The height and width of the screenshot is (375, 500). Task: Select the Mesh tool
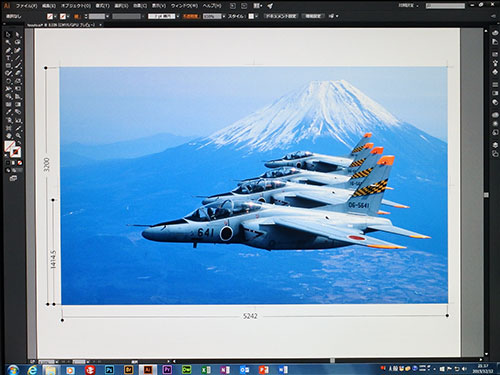point(8,104)
